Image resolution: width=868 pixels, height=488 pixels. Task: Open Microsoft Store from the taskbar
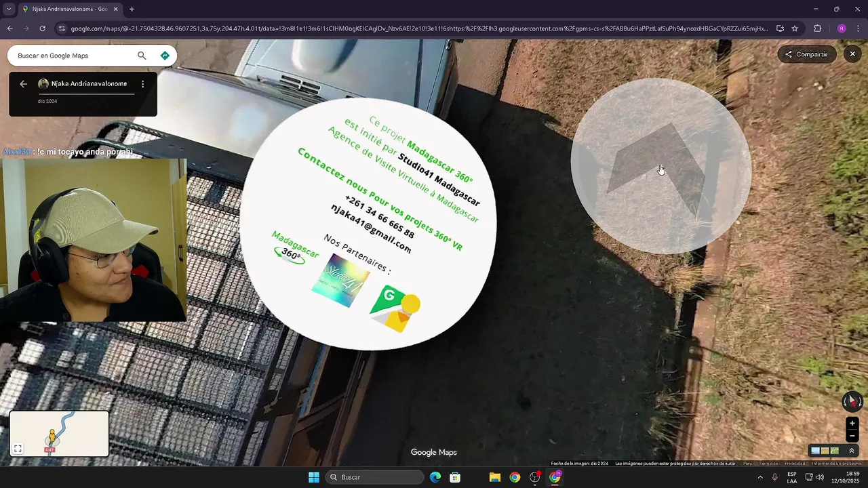455,477
